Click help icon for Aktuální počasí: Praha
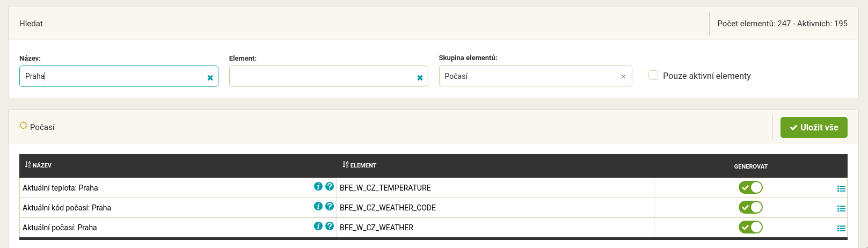 [330, 227]
